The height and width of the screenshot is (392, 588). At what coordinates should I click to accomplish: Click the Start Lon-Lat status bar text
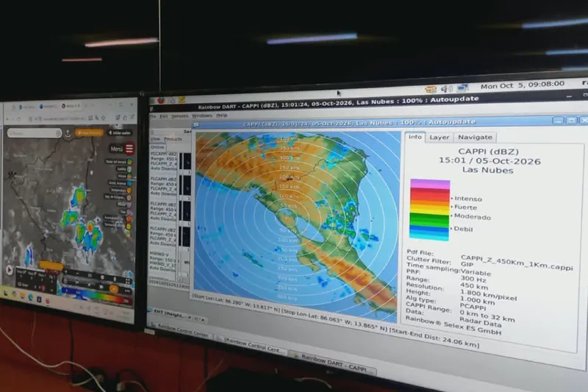point(237,303)
